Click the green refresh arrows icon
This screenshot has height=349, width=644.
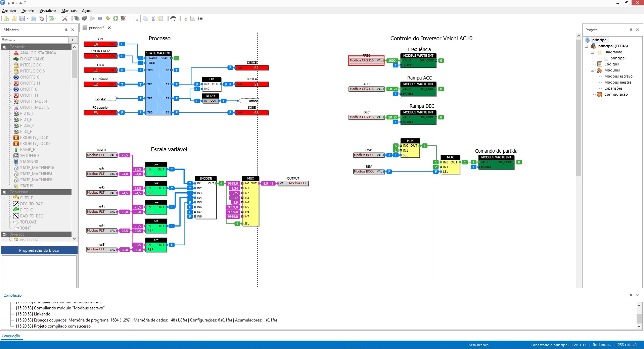click(116, 18)
